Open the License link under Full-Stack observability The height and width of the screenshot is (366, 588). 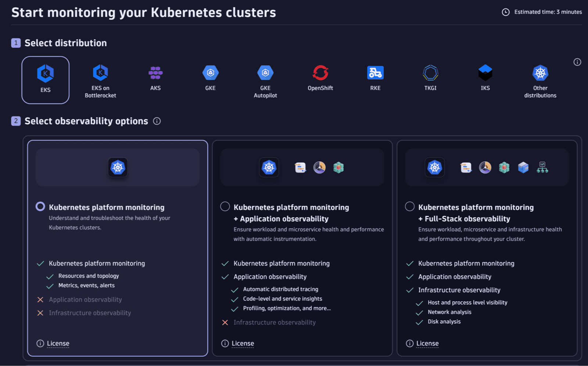click(x=427, y=343)
